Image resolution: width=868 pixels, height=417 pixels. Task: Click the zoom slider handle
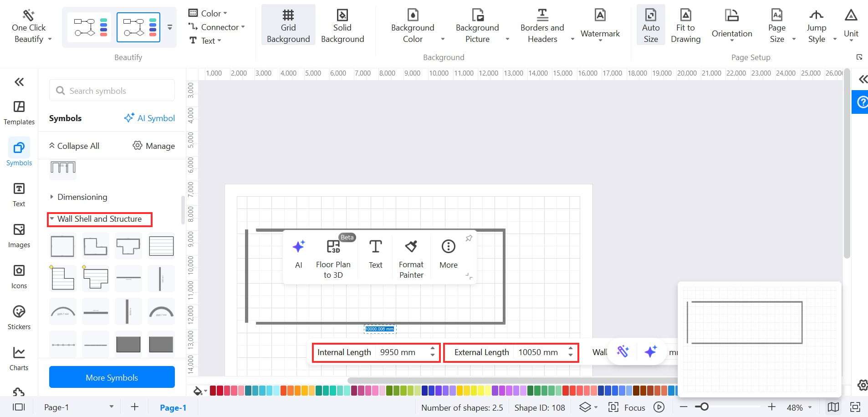[704, 407]
